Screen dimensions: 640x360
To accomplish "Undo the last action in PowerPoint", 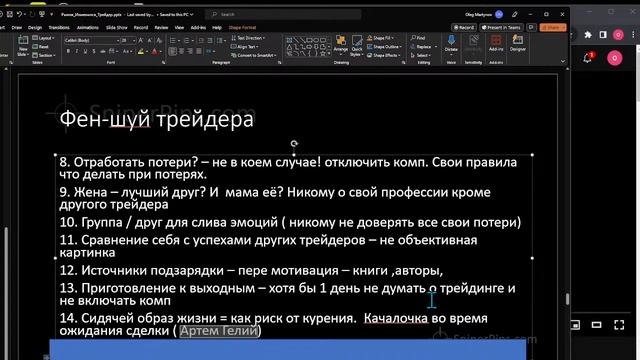I will click(x=19, y=14).
